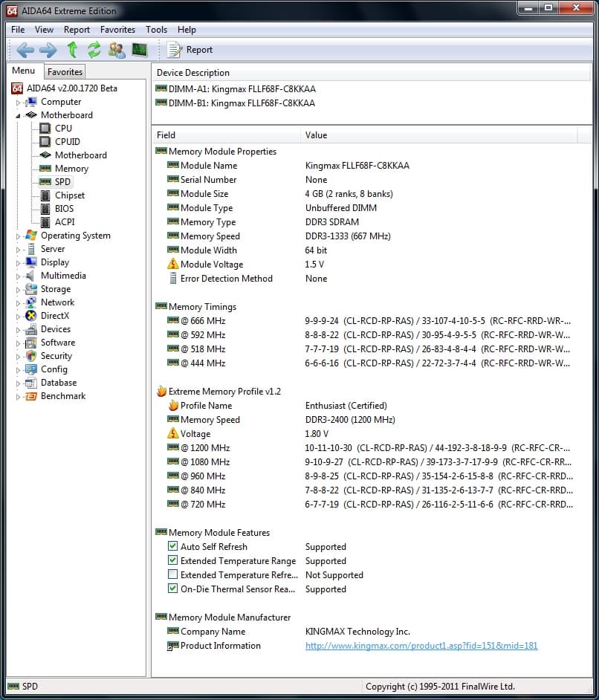
Task: Open the Tools menu
Action: click(x=156, y=30)
